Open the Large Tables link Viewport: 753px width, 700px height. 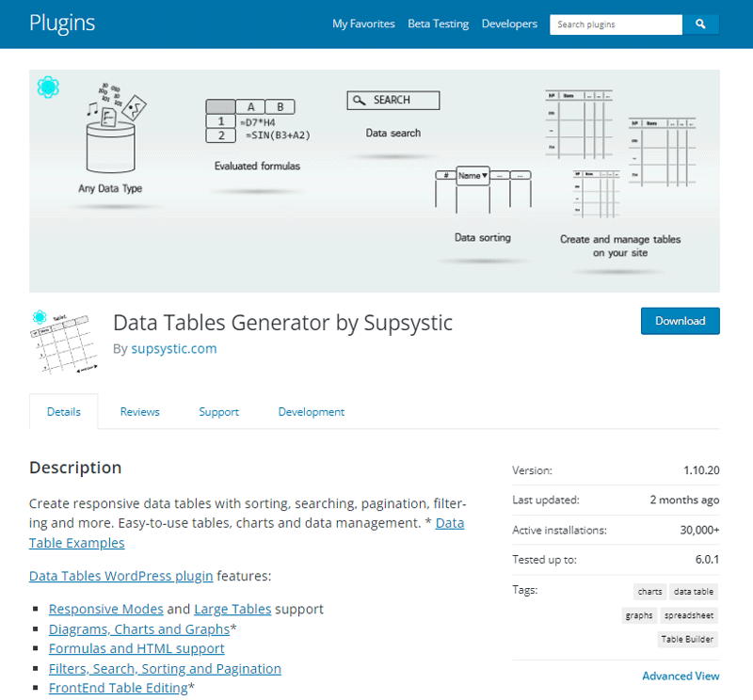[x=232, y=609]
